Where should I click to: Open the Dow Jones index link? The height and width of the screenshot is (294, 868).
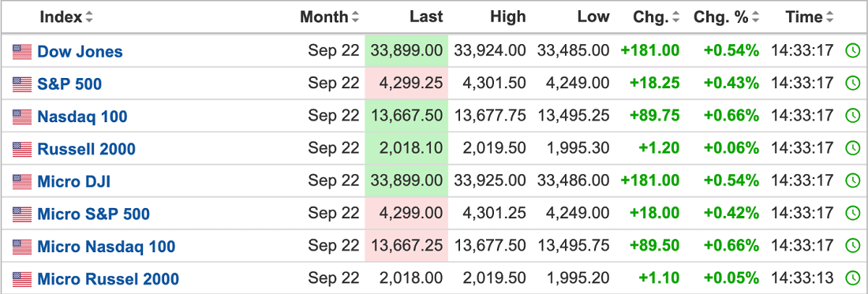[80, 51]
